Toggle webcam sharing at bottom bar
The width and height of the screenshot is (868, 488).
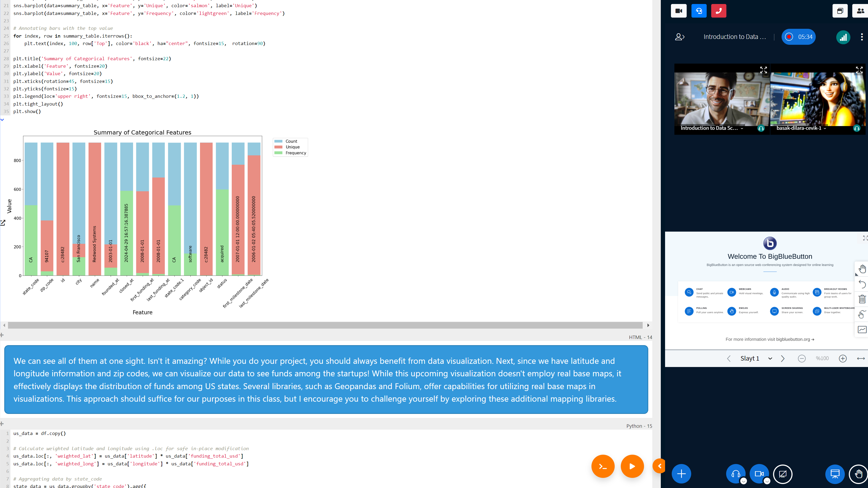coord(759,474)
